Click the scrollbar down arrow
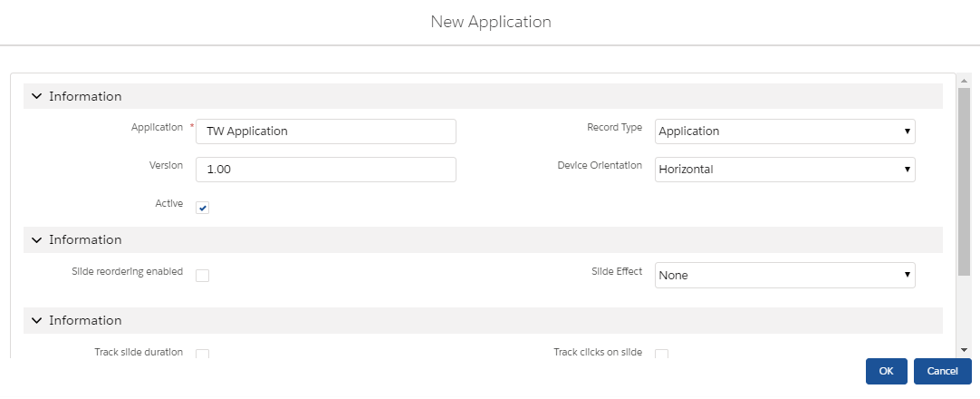Image resolution: width=980 pixels, height=399 pixels. (964, 349)
